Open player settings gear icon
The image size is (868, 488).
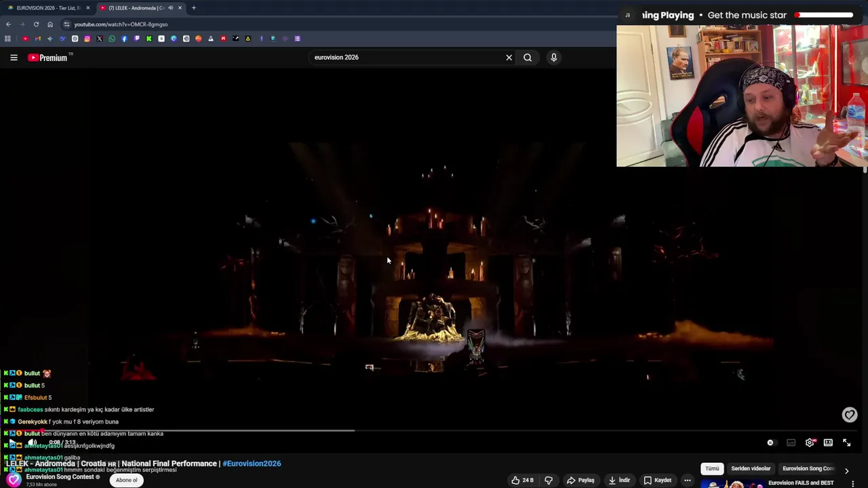tap(810, 443)
